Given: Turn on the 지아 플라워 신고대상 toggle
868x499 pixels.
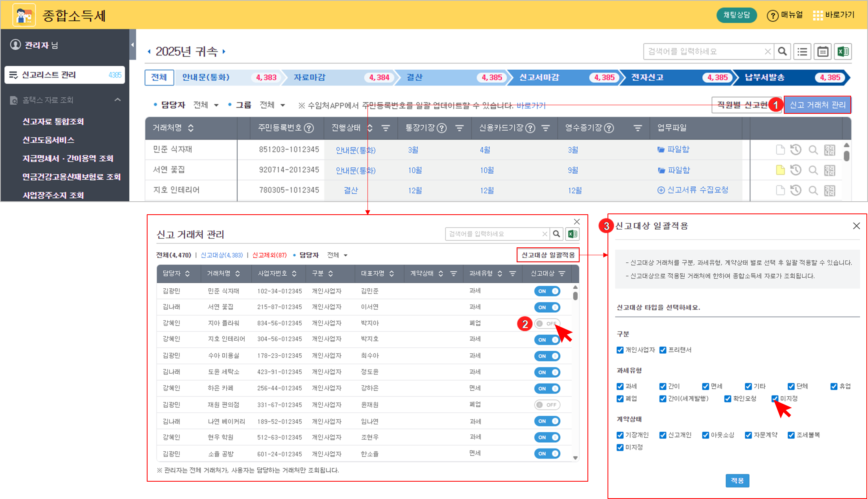Looking at the screenshot, I should [547, 323].
